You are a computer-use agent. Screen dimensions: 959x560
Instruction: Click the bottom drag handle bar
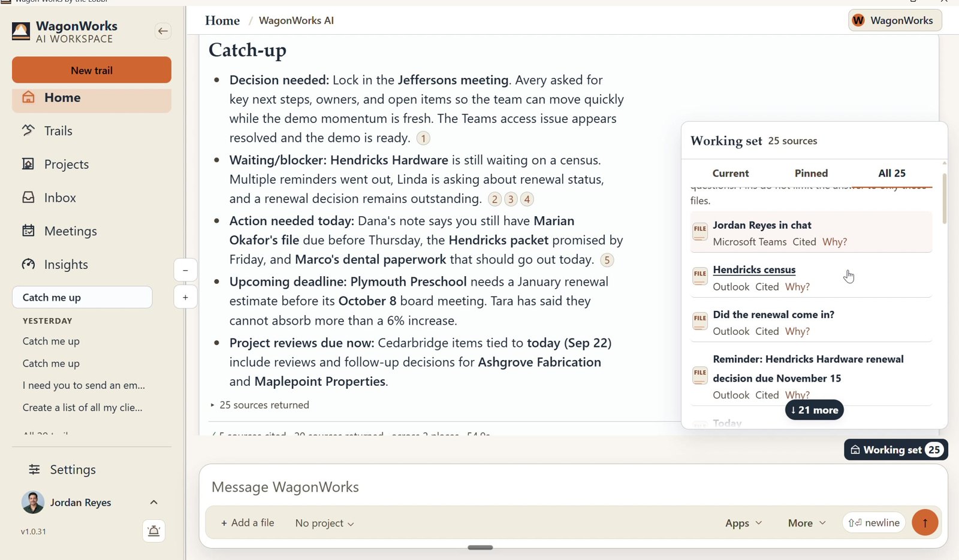tap(480, 547)
